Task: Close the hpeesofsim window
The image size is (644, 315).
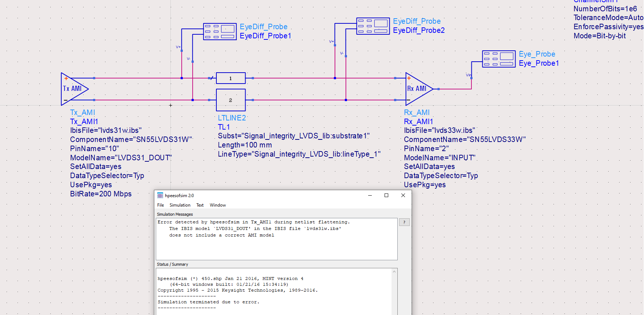Action: (x=403, y=195)
